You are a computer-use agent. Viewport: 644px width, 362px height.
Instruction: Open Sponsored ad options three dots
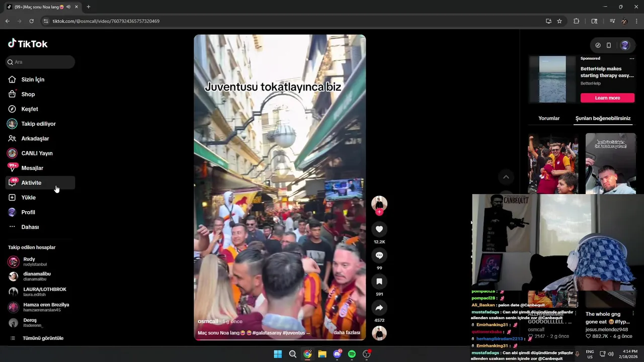[632, 58]
